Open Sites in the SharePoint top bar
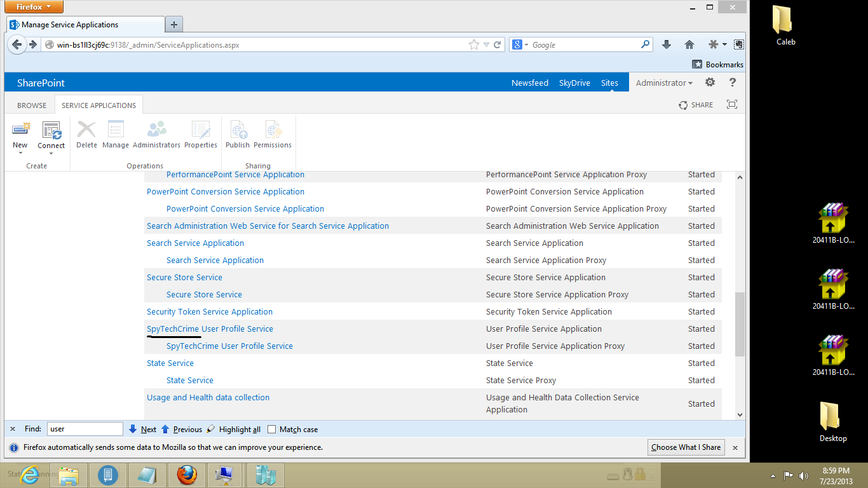This screenshot has height=488, width=868. pos(609,83)
